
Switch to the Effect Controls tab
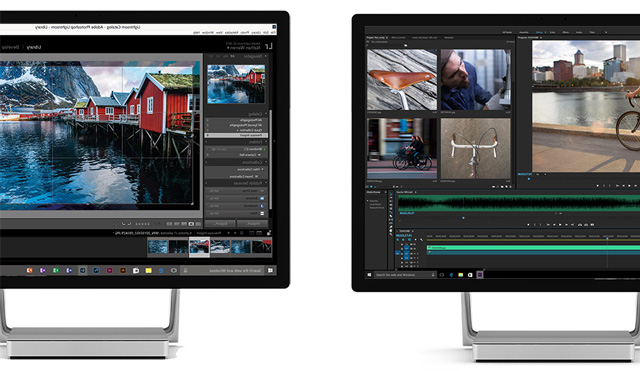(x=398, y=38)
